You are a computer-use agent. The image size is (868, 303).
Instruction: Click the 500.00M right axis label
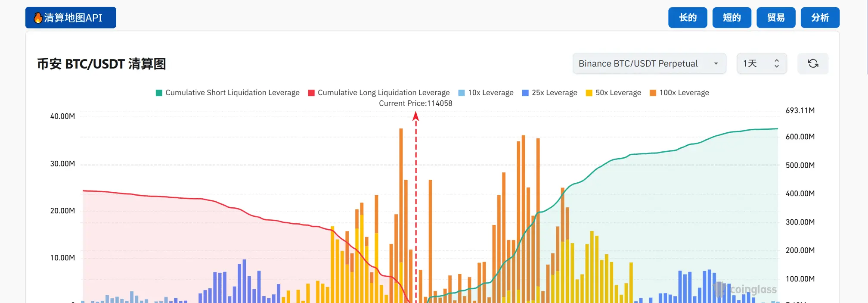coord(800,165)
